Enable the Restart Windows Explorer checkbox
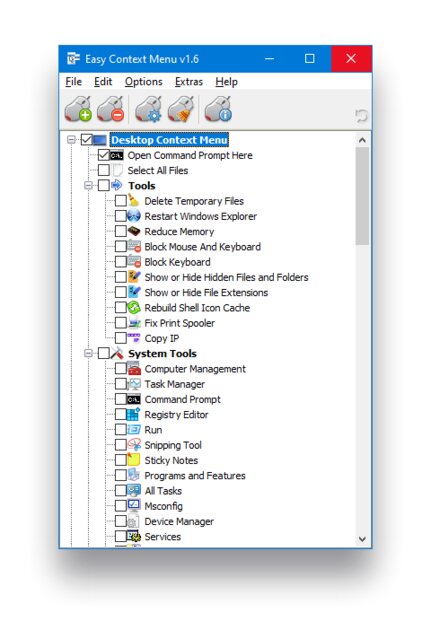Screen dimensions: 431x630 point(121,216)
